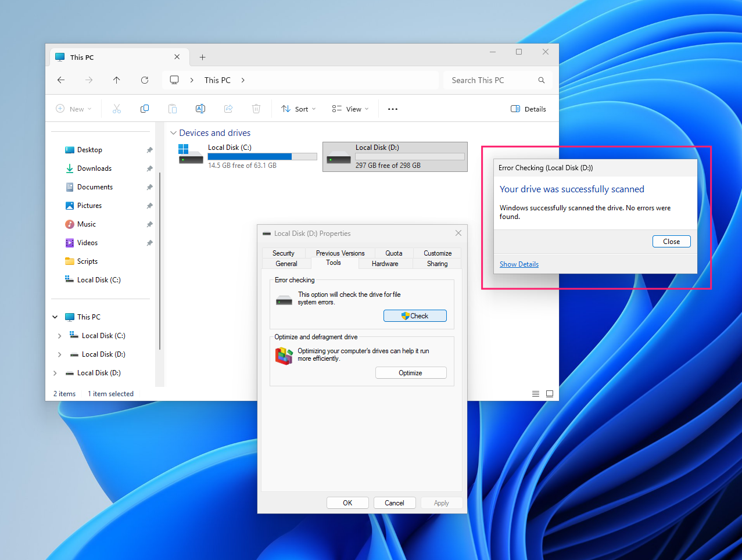Screen dimensions: 742x560
Task: Close the Local Disk (D:) Properties window
Action: [x=458, y=233]
